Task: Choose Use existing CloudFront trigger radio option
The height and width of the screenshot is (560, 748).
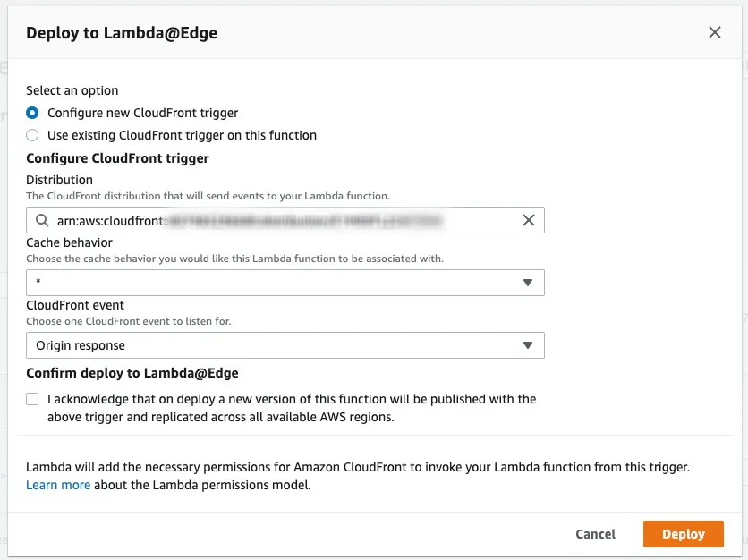Action: pos(32,135)
